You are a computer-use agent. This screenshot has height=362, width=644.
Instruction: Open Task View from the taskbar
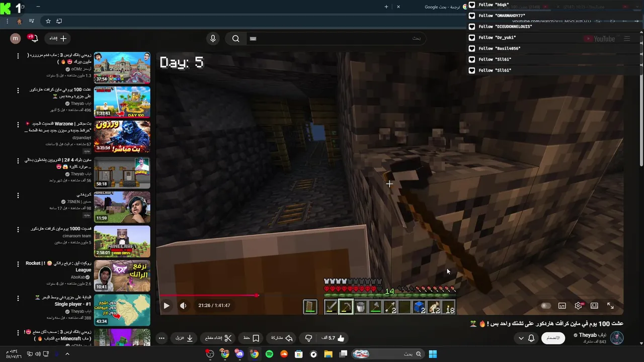[x=343, y=354]
